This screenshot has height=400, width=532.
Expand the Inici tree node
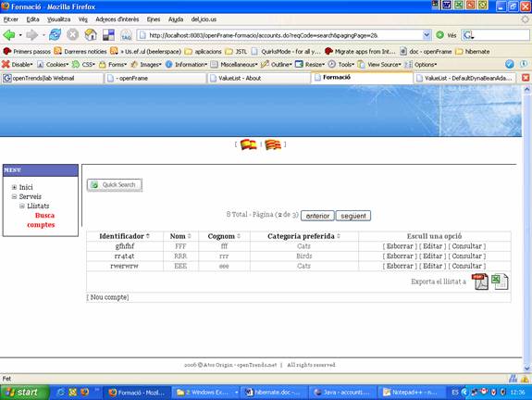click(14, 187)
